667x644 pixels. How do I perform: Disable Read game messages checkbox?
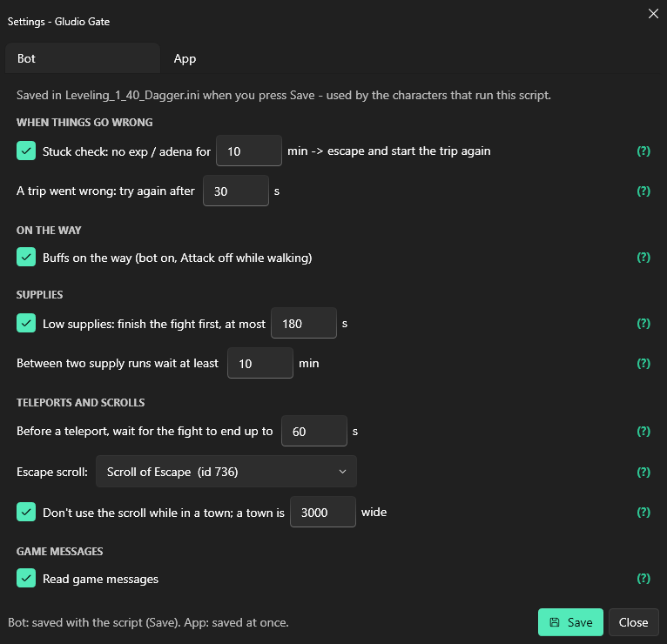click(26, 578)
